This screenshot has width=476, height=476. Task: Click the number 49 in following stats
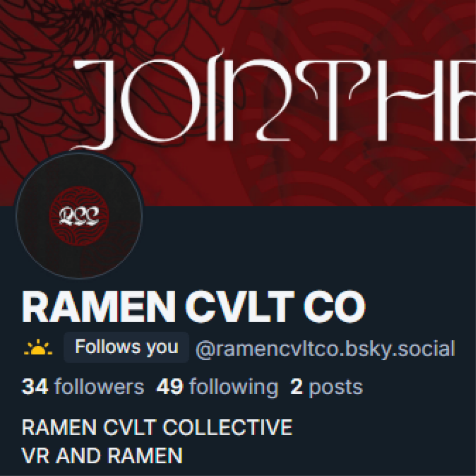tap(170, 386)
